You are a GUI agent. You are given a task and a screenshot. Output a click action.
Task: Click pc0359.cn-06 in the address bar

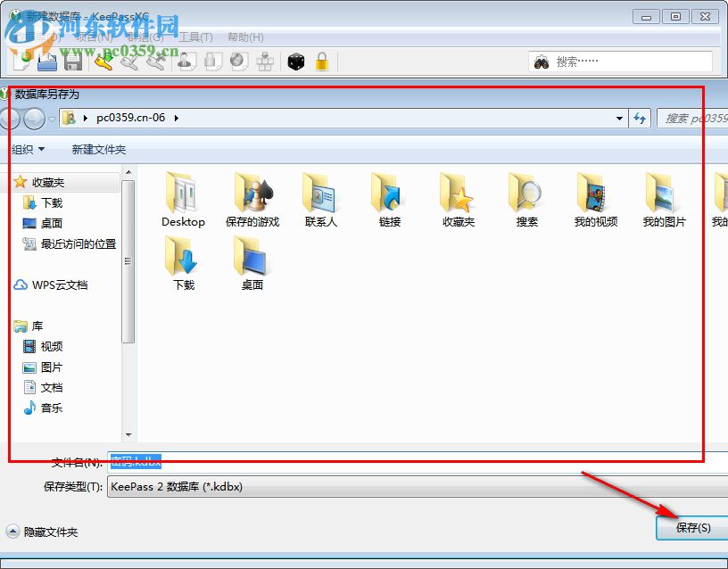(130, 118)
